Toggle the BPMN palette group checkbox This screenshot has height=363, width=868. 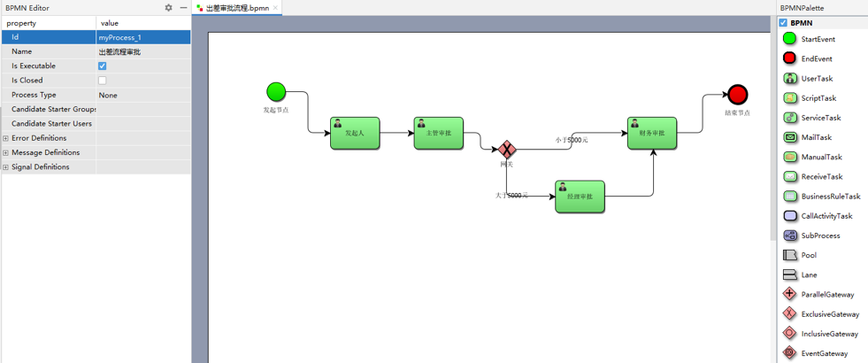783,23
